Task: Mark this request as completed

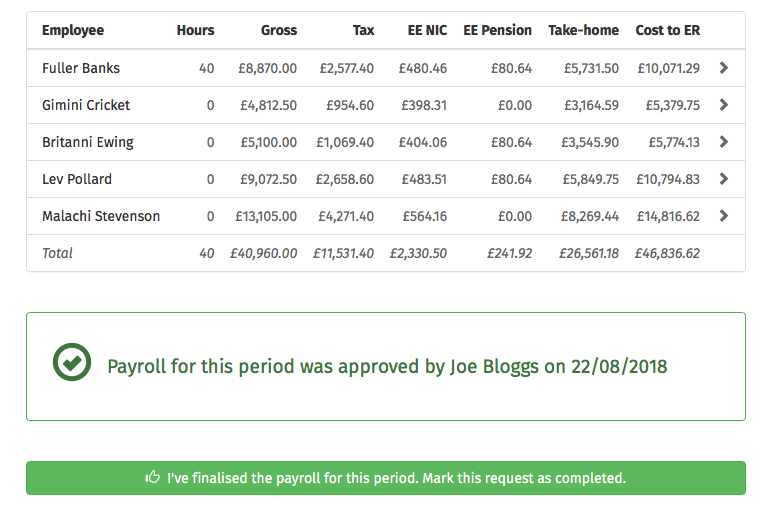Action: [x=386, y=478]
